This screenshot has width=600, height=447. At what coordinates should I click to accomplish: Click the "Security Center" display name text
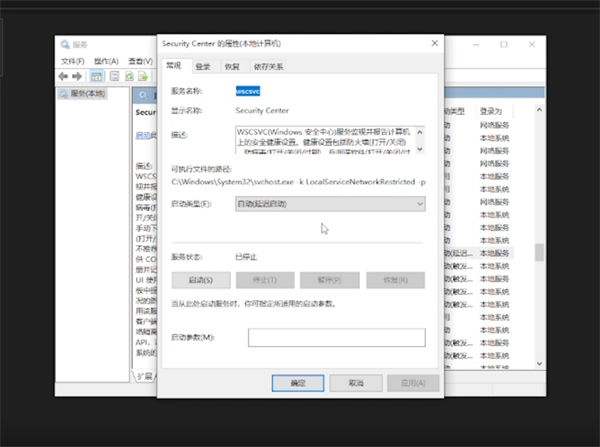click(262, 111)
